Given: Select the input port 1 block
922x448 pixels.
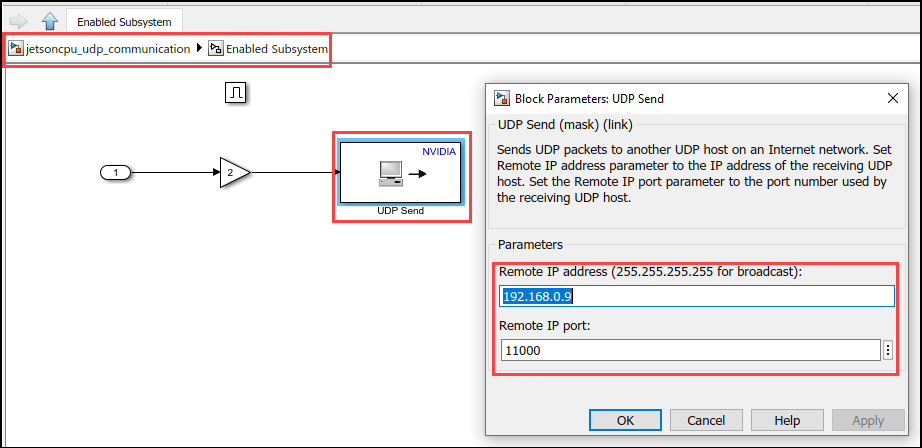Looking at the screenshot, I should [116, 173].
